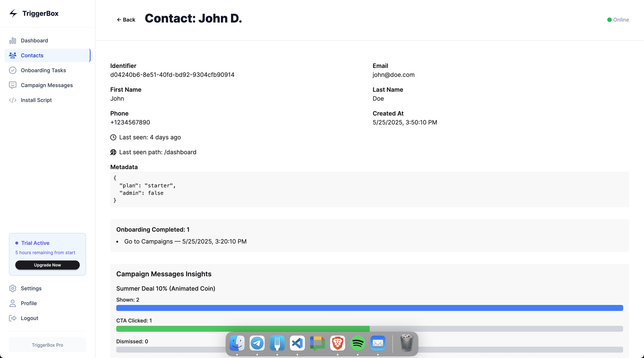Click the Logout exit icon
Screen dimensions: 644x358
(x=12, y=318)
